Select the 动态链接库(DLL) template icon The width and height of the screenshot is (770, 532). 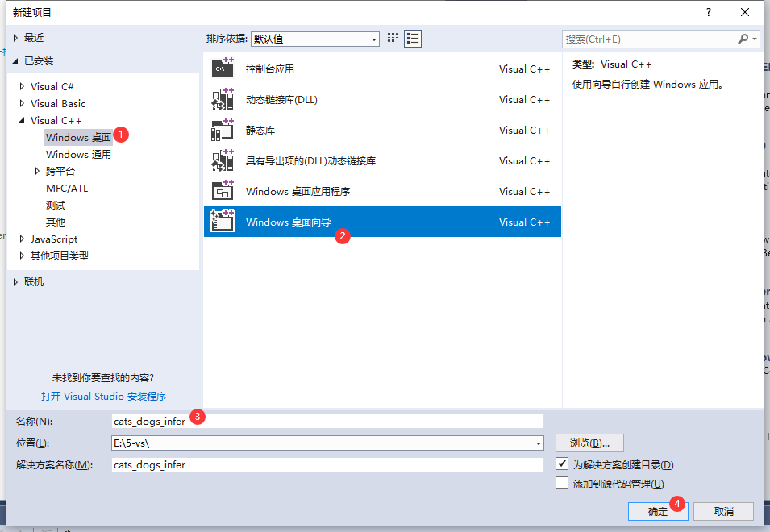click(x=223, y=99)
